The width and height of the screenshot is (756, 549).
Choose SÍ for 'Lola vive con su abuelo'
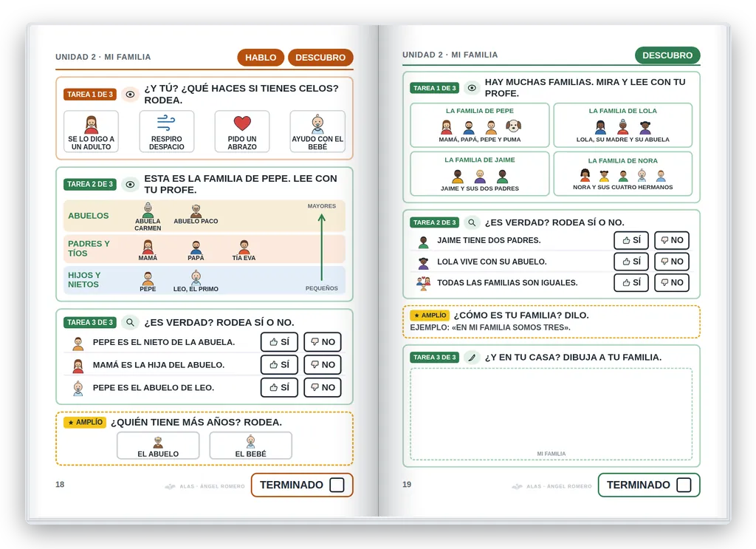[631, 262]
